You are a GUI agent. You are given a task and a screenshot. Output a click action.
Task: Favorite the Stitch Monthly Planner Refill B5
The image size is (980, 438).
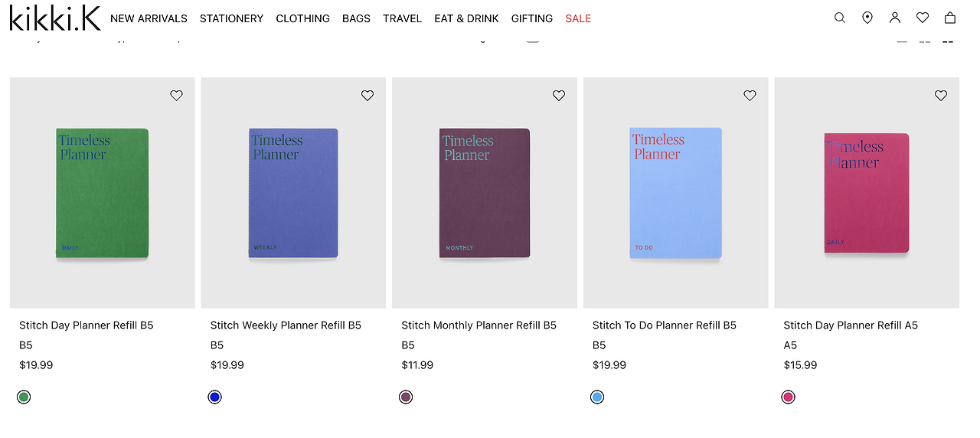[559, 96]
